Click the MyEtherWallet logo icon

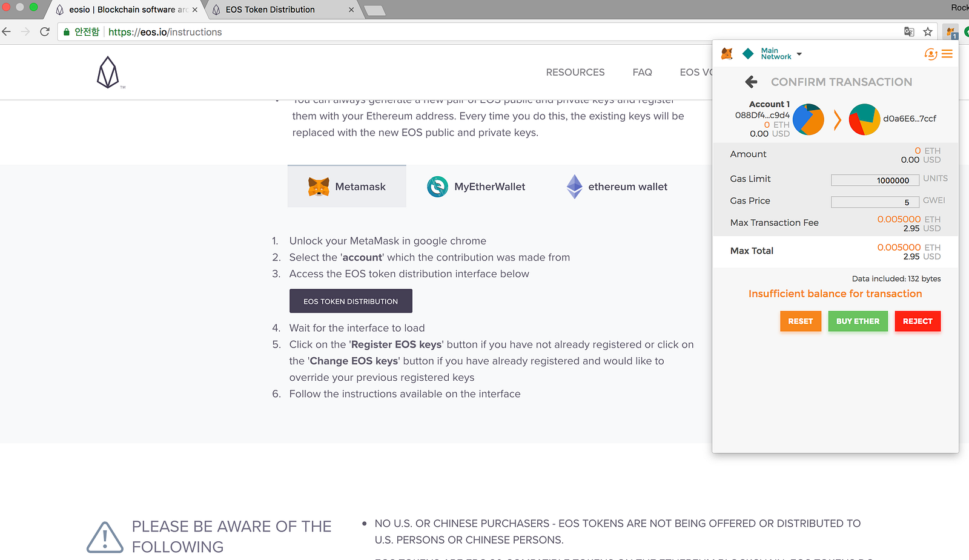(x=437, y=186)
